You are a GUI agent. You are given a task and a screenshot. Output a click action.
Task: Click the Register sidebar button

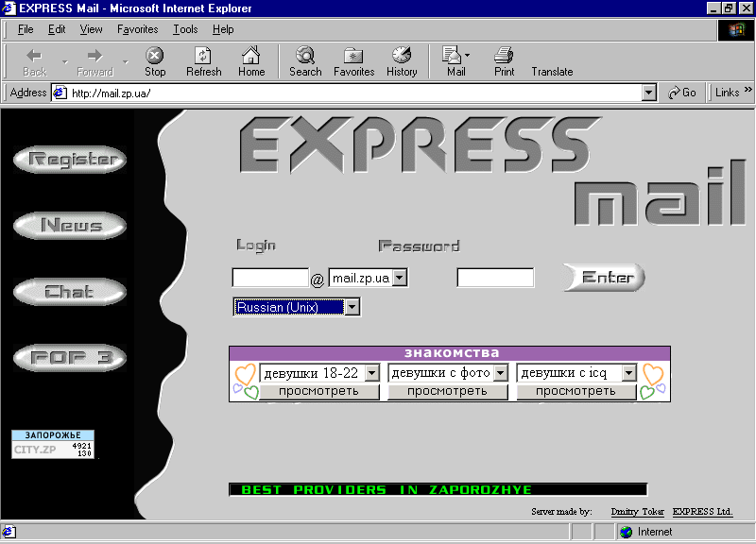70,160
